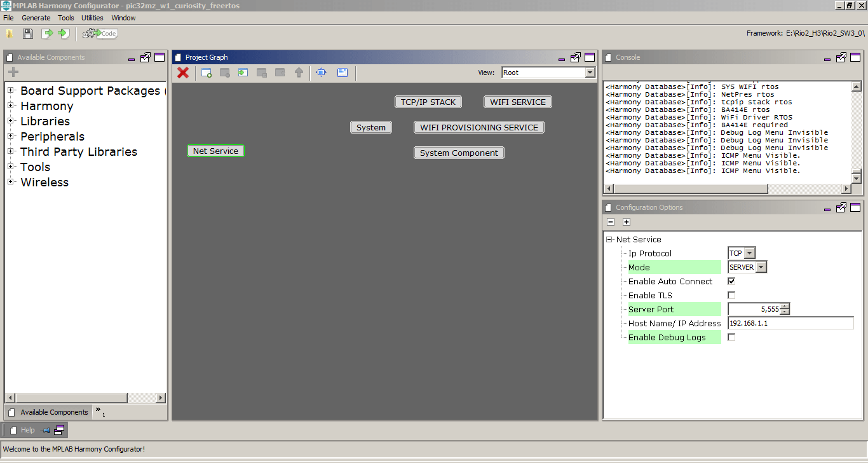Image resolution: width=868 pixels, height=463 pixels.
Task: Zoom to fit the Project Graph view
Action: 322,73
